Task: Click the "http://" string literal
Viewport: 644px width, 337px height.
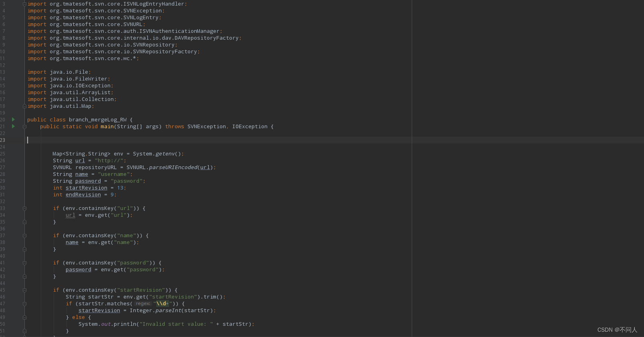Action: coord(109,161)
